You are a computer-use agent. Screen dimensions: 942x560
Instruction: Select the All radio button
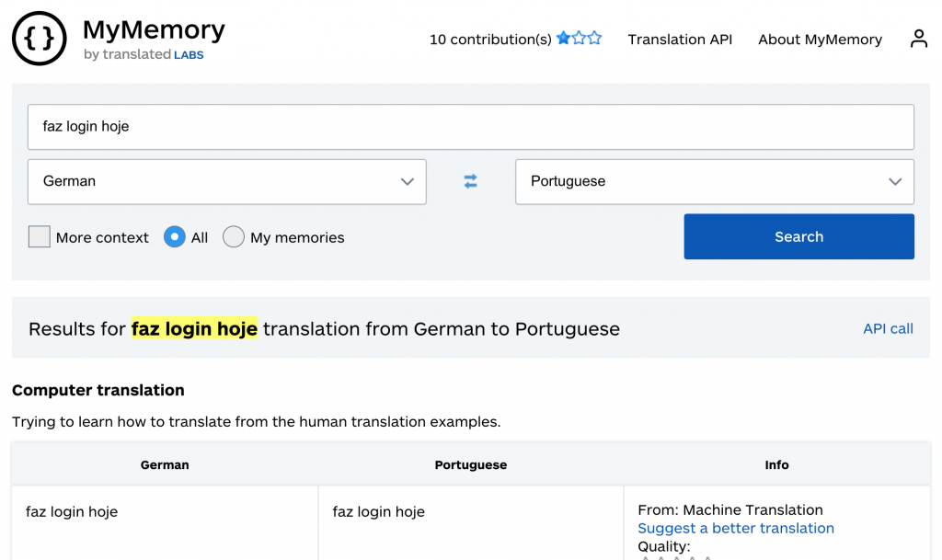175,237
